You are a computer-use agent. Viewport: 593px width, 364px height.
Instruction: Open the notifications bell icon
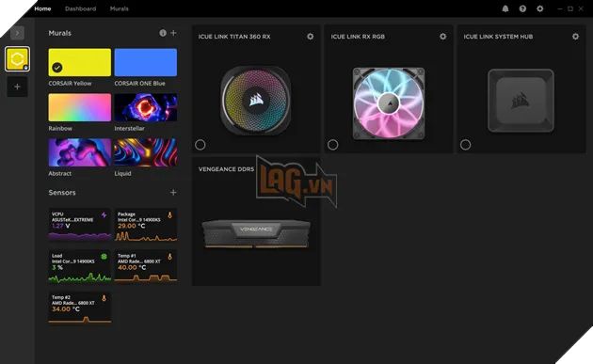[505, 8]
